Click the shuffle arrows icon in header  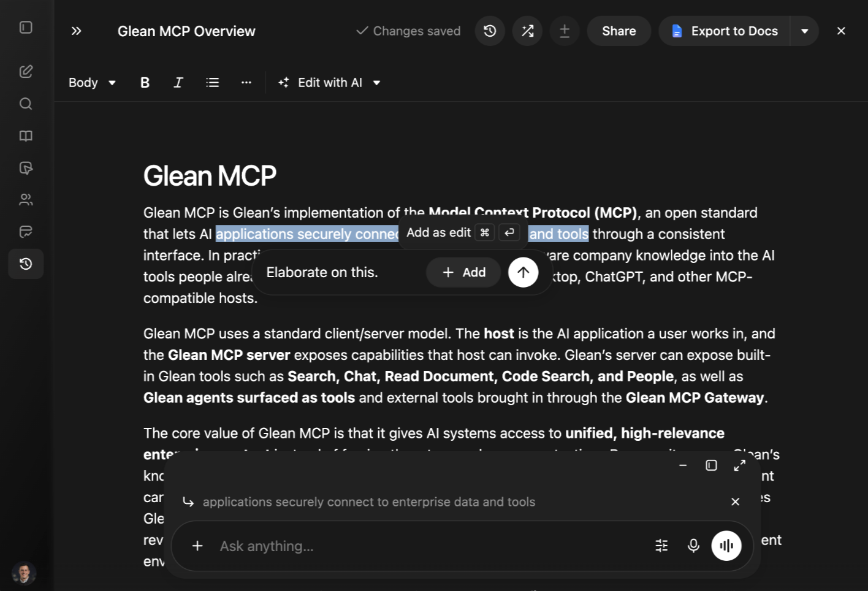pos(527,31)
